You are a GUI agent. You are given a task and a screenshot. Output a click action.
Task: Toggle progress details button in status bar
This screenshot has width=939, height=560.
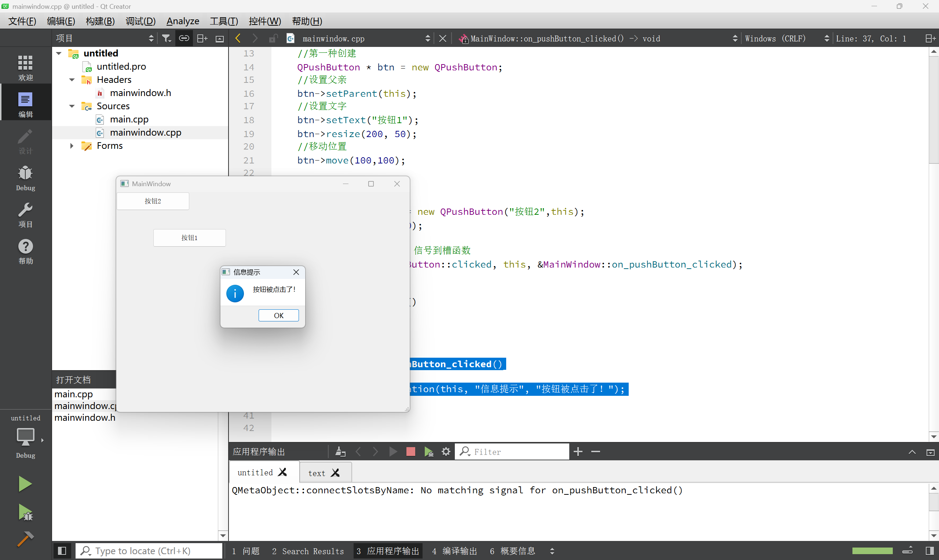pos(907,551)
